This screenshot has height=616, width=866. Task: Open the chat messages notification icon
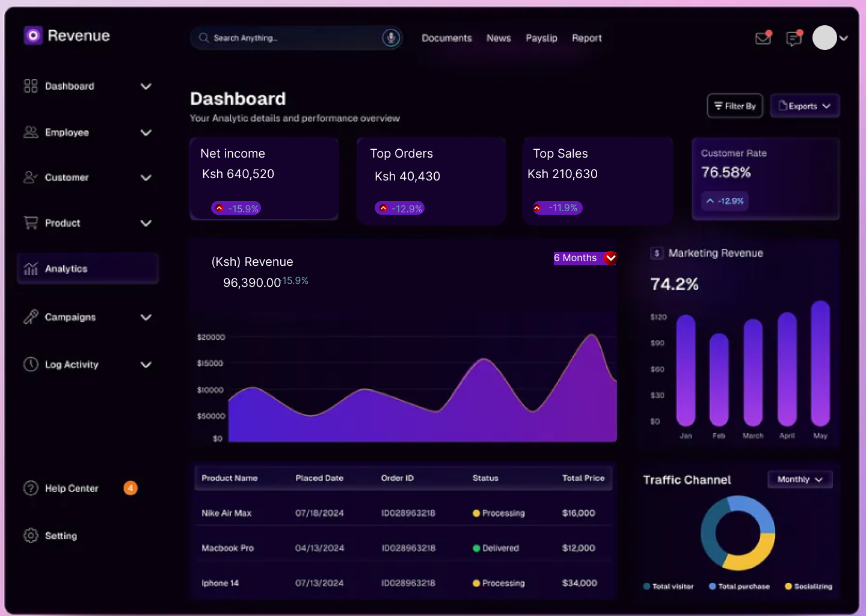[x=794, y=38]
